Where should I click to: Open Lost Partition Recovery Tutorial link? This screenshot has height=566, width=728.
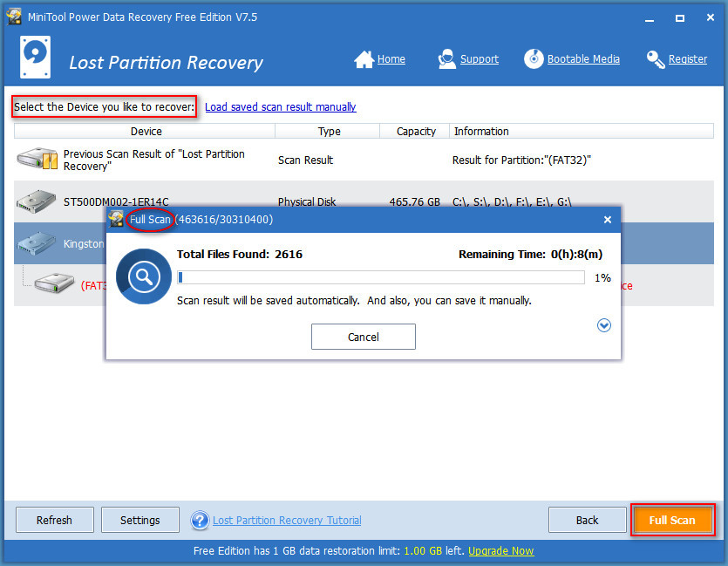[x=287, y=521]
